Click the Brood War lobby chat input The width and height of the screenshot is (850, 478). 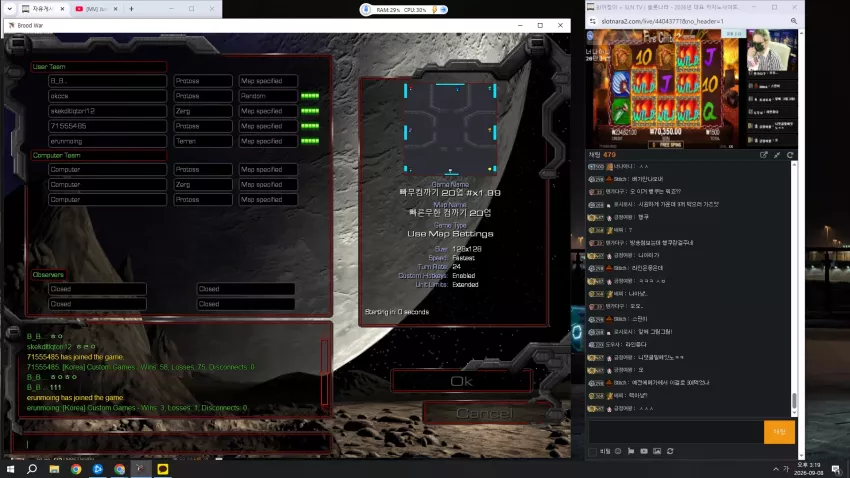(172, 444)
